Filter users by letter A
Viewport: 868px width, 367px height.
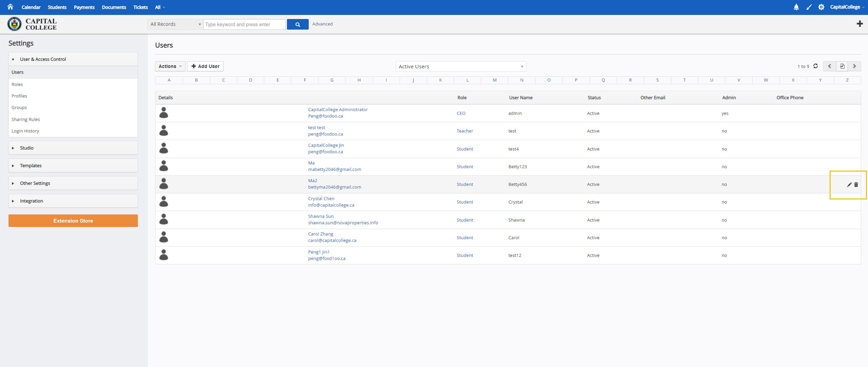169,80
